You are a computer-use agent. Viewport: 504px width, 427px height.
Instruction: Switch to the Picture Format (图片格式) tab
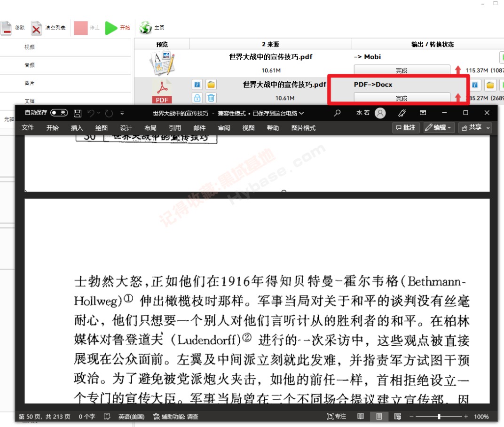point(303,128)
